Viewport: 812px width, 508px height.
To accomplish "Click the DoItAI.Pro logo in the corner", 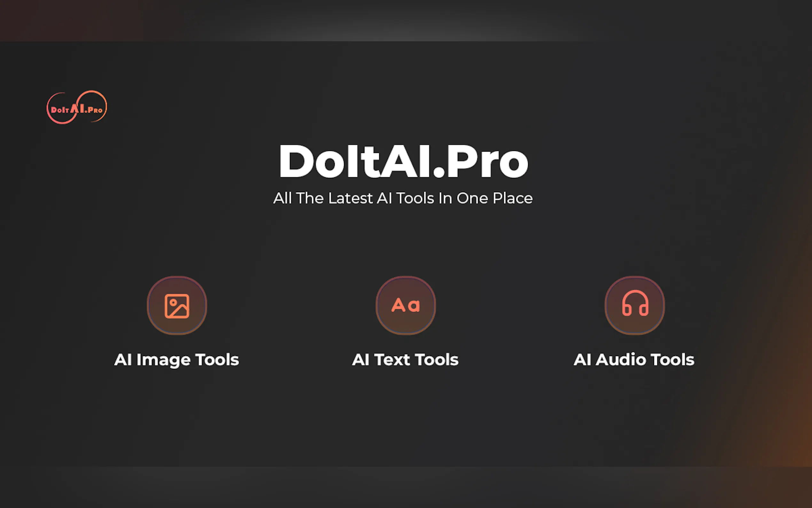I will click(77, 107).
